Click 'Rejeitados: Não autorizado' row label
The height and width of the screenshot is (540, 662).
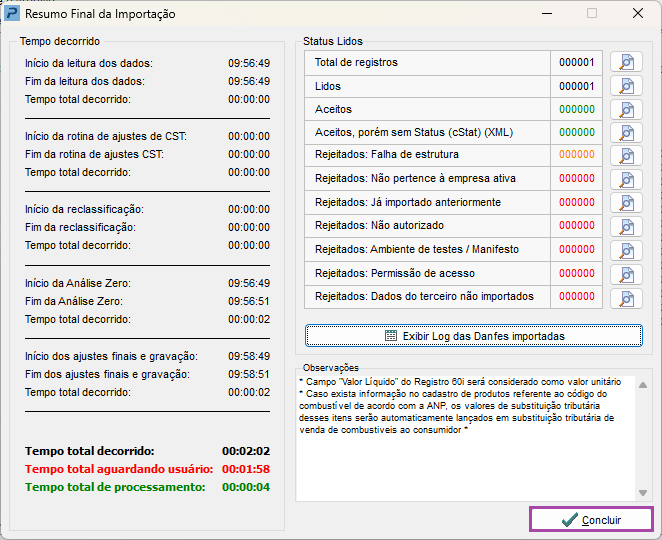[379, 225]
